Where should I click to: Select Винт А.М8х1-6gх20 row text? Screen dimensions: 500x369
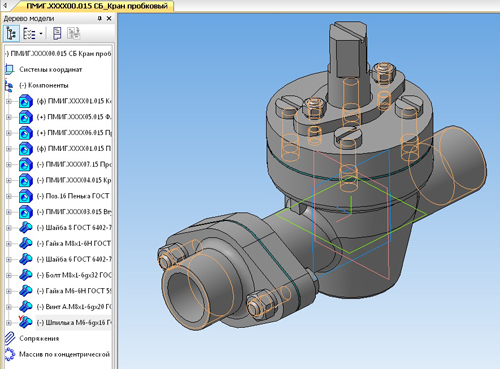(74, 307)
